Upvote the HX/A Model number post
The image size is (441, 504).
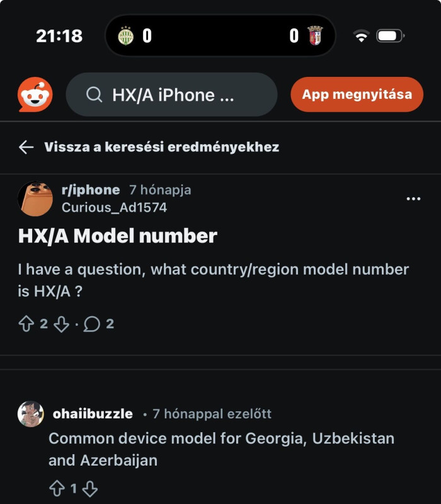pos(26,324)
